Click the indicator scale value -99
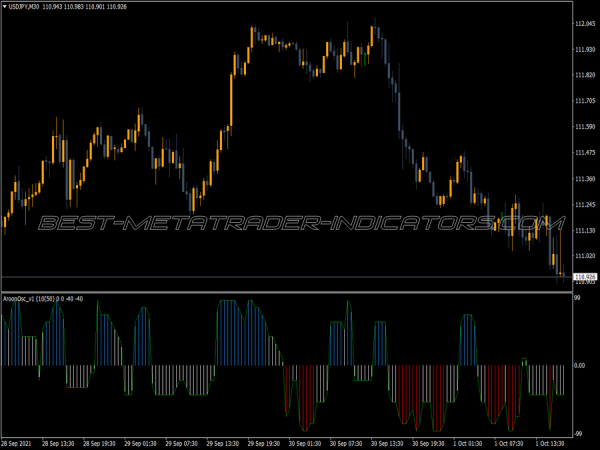Image resolution: width=600 pixels, height=450 pixels. (x=579, y=430)
